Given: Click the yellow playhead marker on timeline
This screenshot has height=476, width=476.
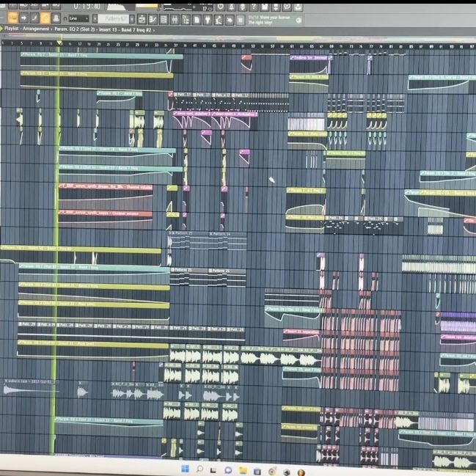Looking at the screenshot, I should point(59,43).
